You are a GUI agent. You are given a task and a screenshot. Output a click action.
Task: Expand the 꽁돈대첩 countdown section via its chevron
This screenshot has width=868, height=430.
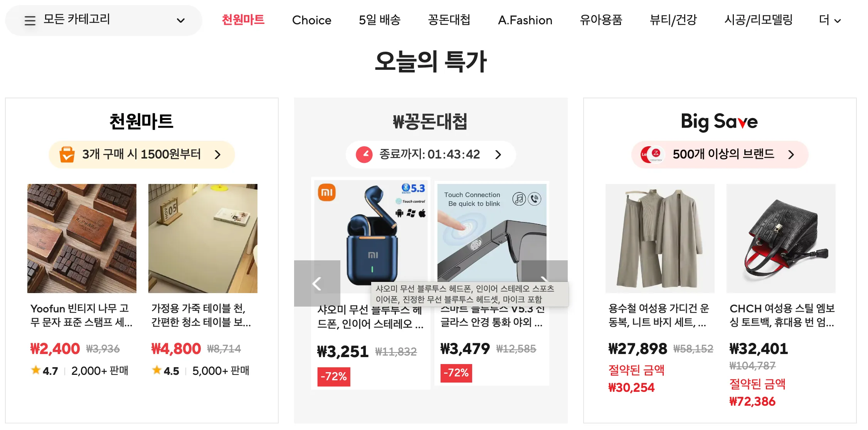click(498, 155)
